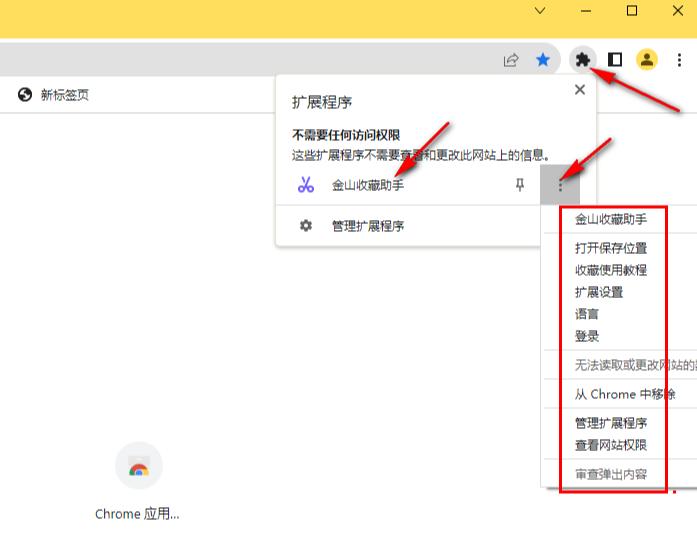The width and height of the screenshot is (697, 535).
Task: Click the globe icon beside 新标签页
Action: pyautogui.click(x=25, y=95)
